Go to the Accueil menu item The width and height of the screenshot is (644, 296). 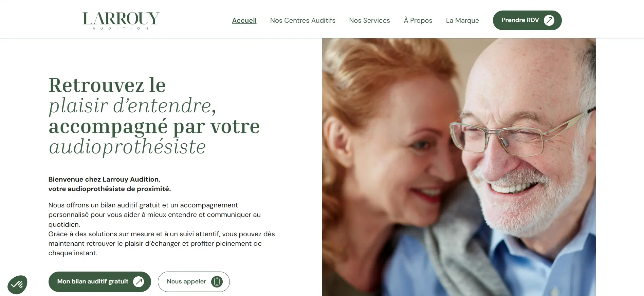pyautogui.click(x=244, y=20)
